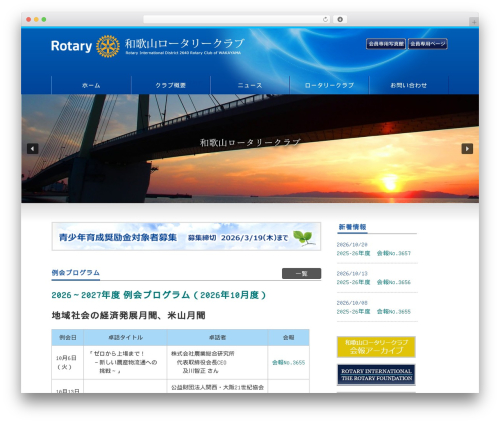The height and width of the screenshot is (423, 500).
Task: Open the 会報No.3655 link in the program table
Action: coord(288,362)
